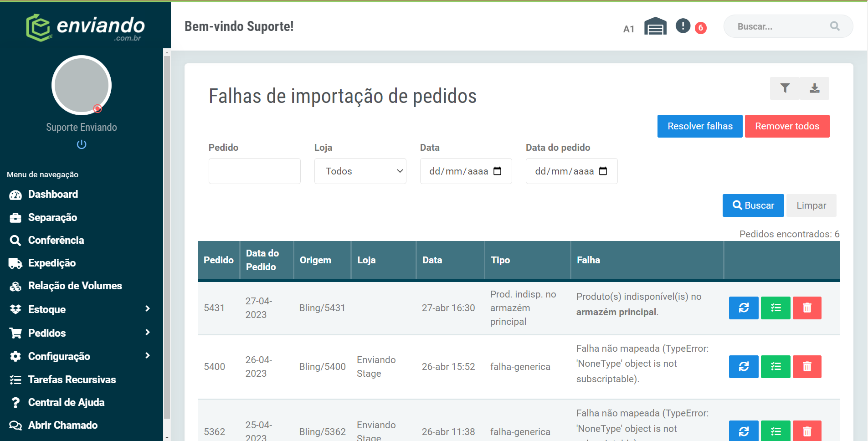The width and height of the screenshot is (868, 441).
Task: Open green list icon for order 5400
Action: click(x=776, y=367)
